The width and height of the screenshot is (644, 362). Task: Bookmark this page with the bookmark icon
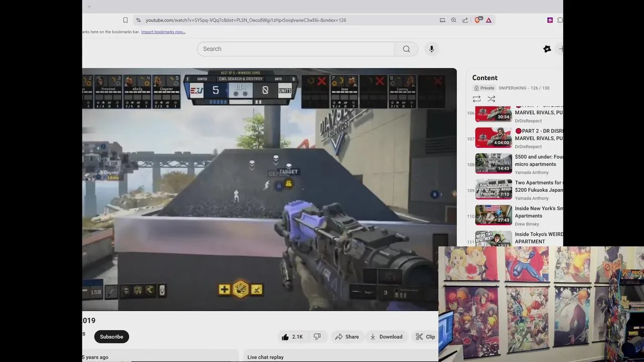(125, 20)
